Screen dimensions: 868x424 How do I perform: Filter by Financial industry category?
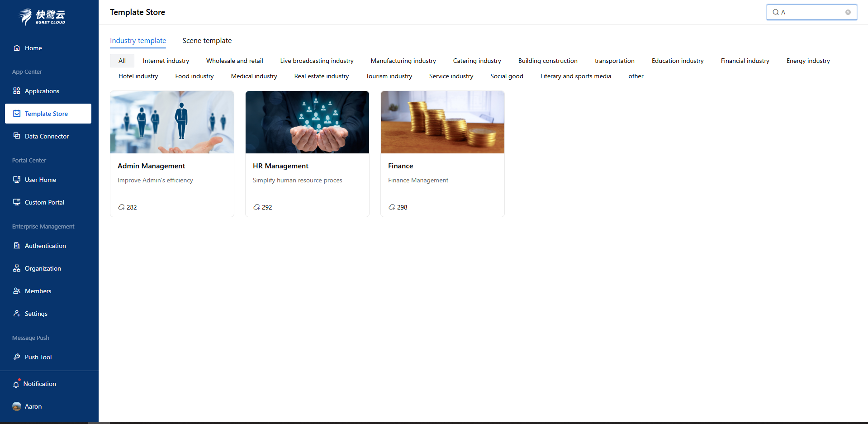point(745,61)
